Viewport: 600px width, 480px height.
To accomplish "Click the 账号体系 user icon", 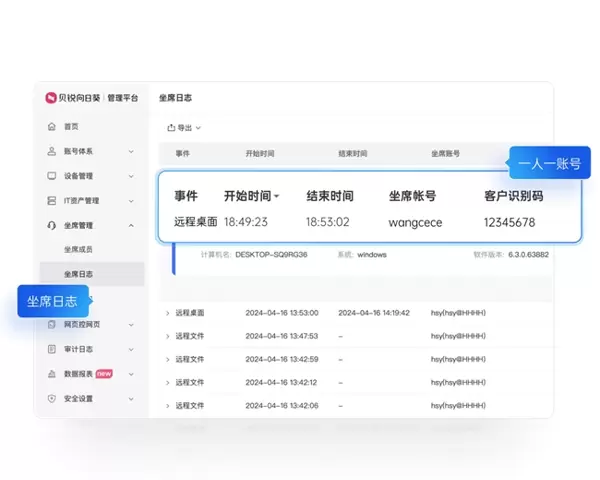I will [x=51, y=151].
